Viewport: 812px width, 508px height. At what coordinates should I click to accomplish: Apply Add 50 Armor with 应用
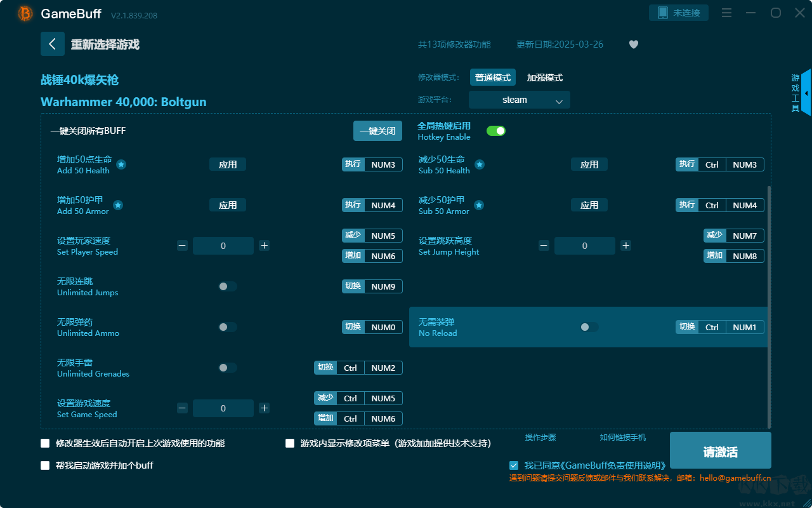tap(228, 205)
